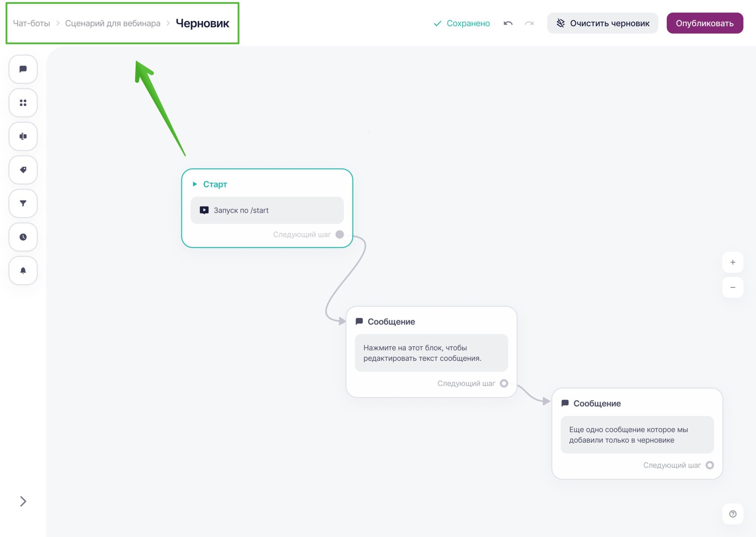Add a filter condition block

(x=23, y=204)
